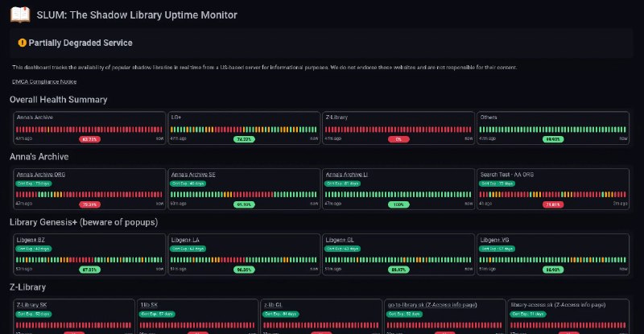Open the Libgen+ GL monitor link
This screenshot has height=334, width=644.
pos(340,240)
